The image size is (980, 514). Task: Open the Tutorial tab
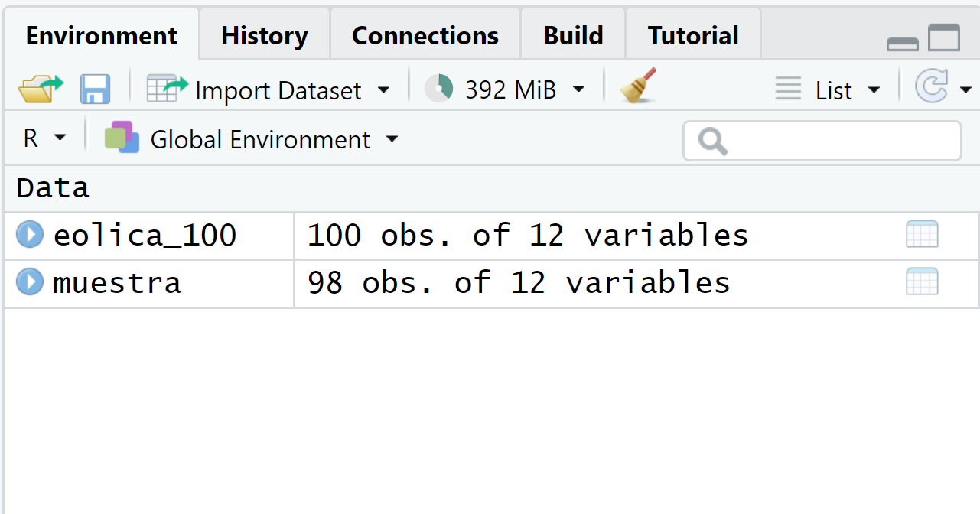pyautogui.click(x=693, y=35)
